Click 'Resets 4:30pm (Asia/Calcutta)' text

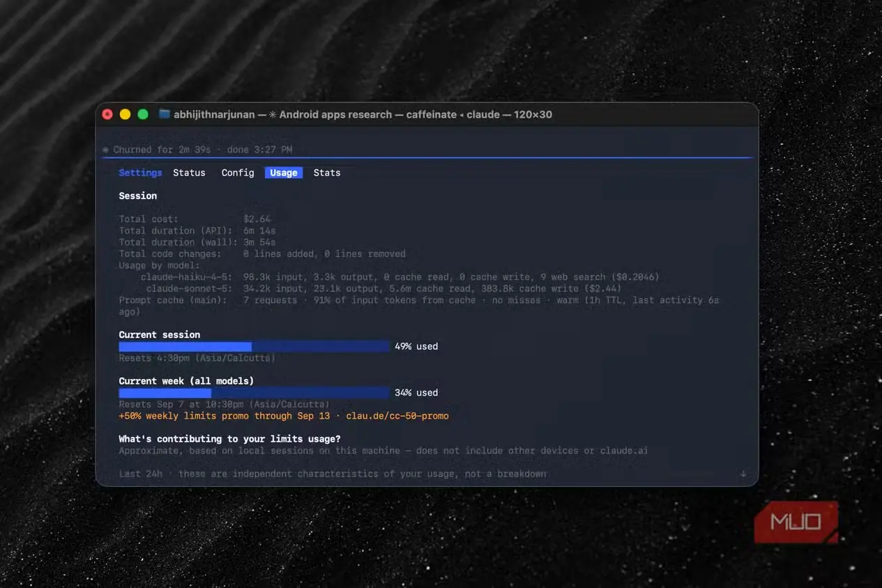click(197, 358)
